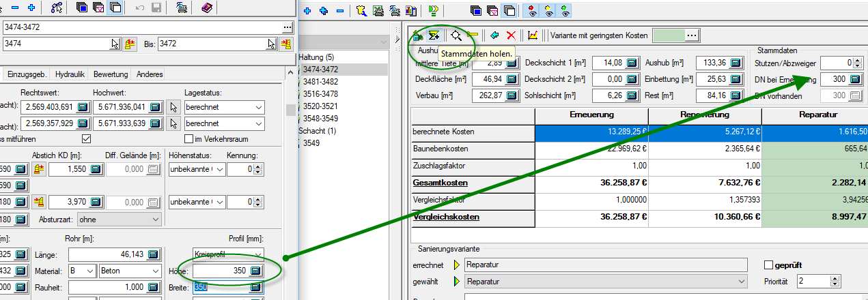Click the green variant color swatch

(x=669, y=35)
